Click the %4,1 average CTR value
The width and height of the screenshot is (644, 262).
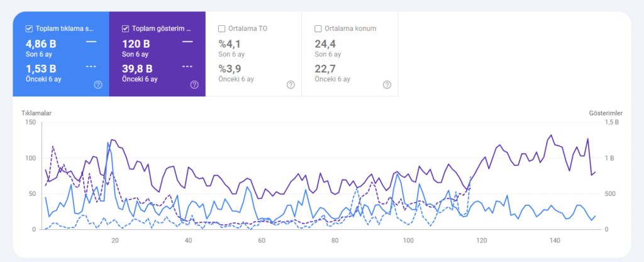[x=229, y=44]
